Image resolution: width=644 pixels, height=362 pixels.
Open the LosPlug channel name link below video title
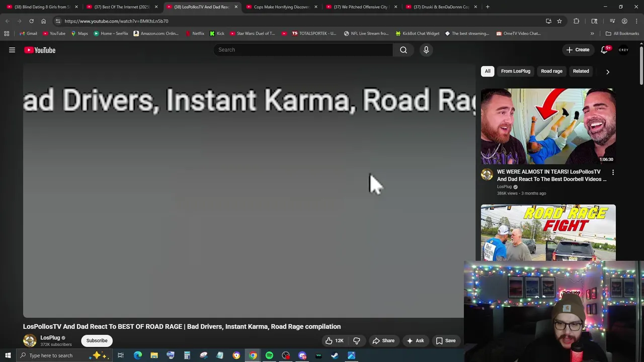pos(50,338)
